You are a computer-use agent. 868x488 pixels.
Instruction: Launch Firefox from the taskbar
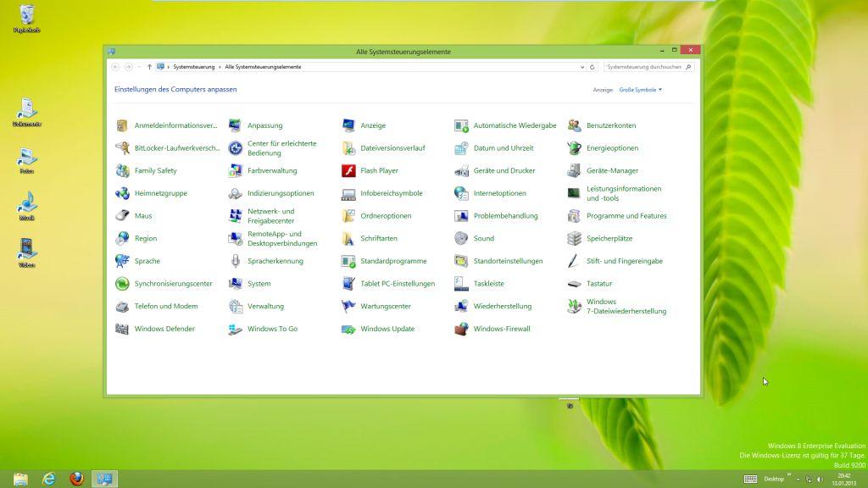[x=77, y=480]
